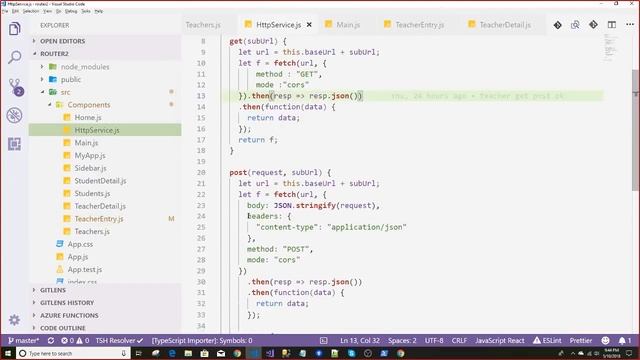Click ESLint warning in status bar
Screen dimensions: 640x360
click(x=547, y=340)
